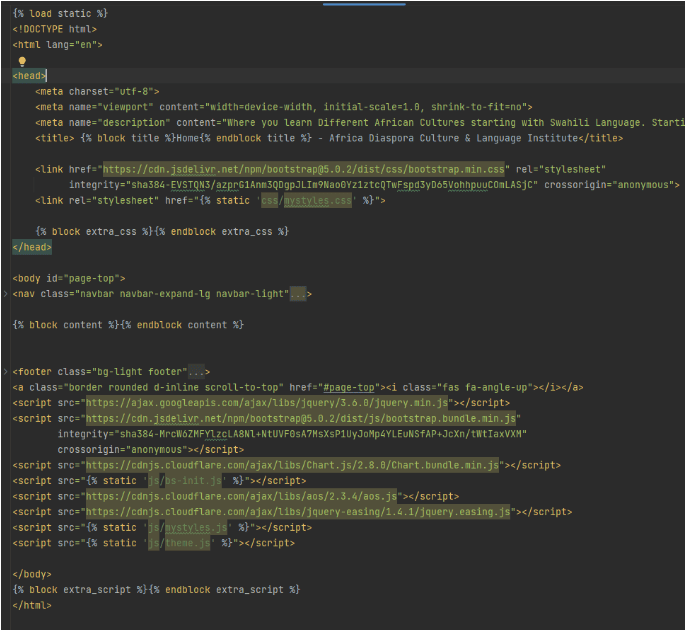The width and height of the screenshot is (686, 630).
Task: Follow the #page-top href reference
Action: coord(349,388)
